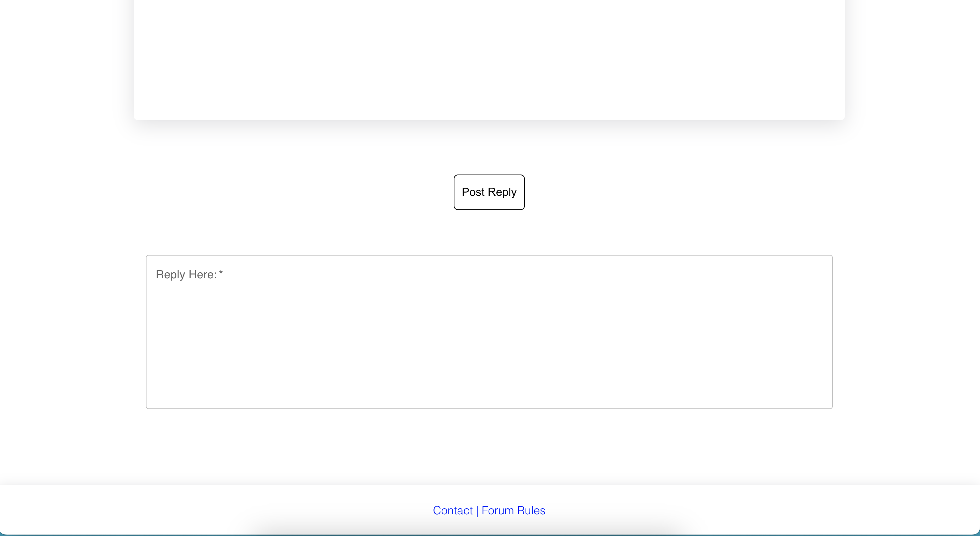Click the separator bar between footer links
Viewport: 980px width, 536px height.
point(477,510)
